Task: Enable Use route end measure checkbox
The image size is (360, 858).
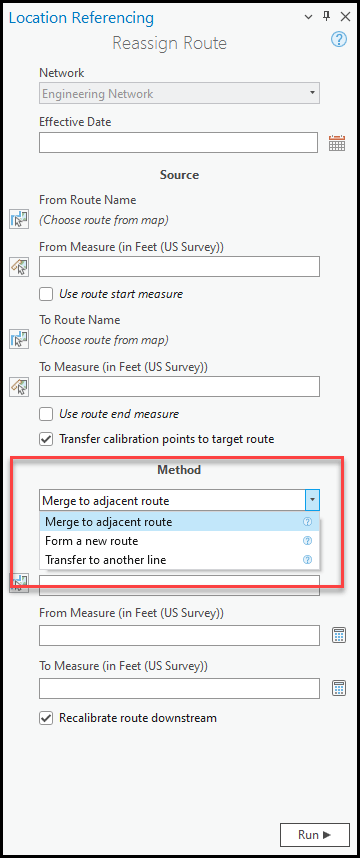Action: coord(46,414)
